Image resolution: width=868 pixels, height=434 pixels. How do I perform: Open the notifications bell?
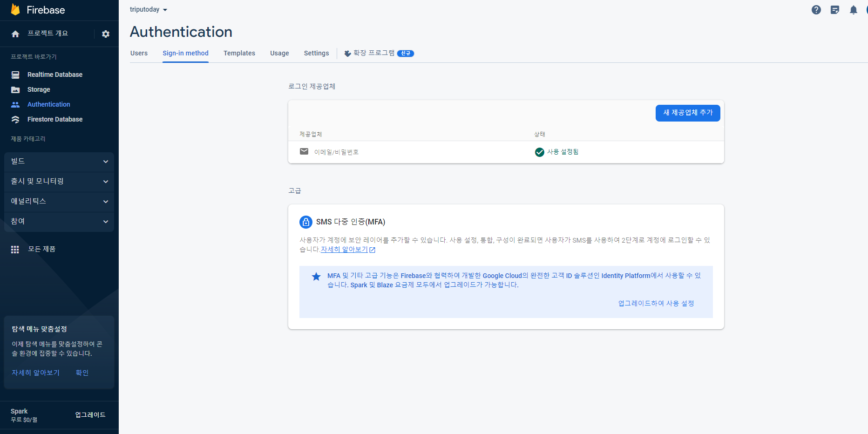[854, 10]
